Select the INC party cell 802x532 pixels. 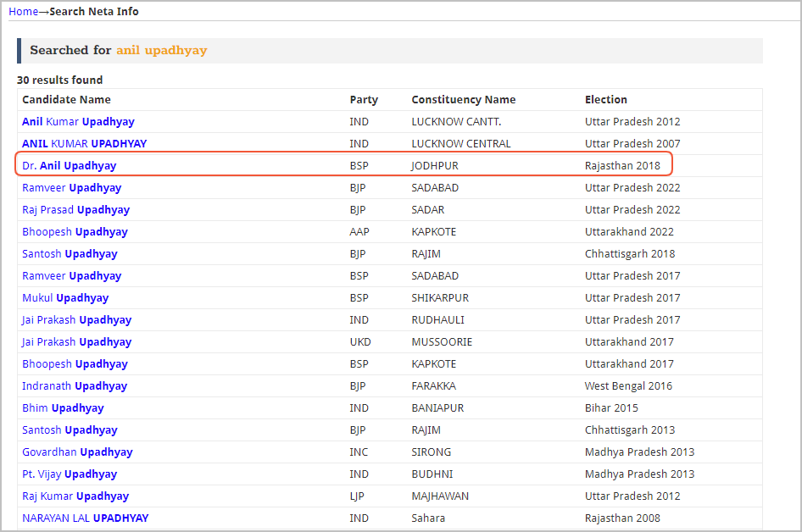point(359,452)
